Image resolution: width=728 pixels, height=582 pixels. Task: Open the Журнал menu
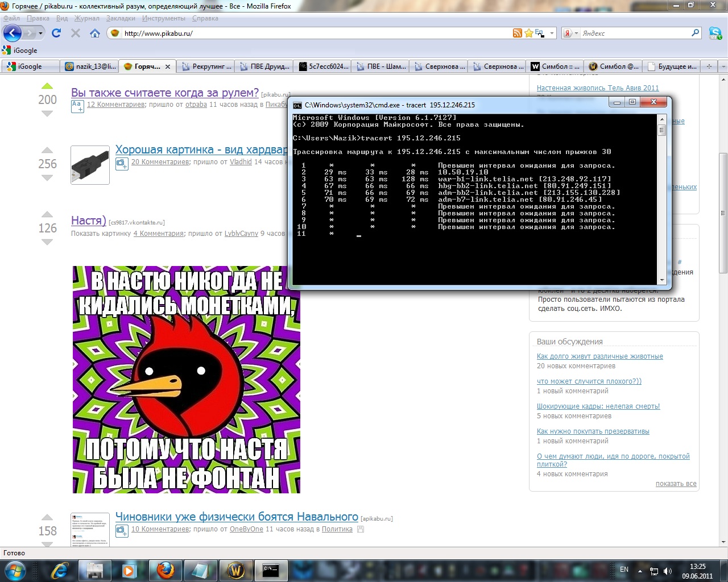(86, 18)
